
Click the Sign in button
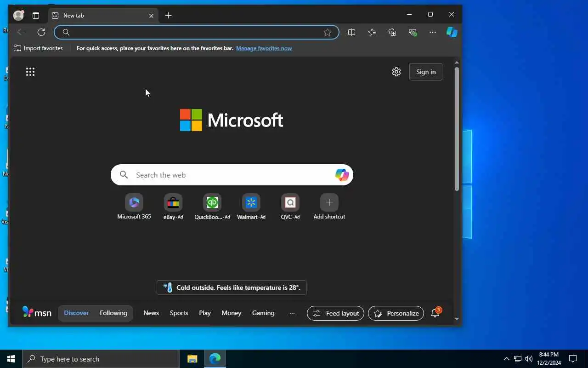point(426,72)
